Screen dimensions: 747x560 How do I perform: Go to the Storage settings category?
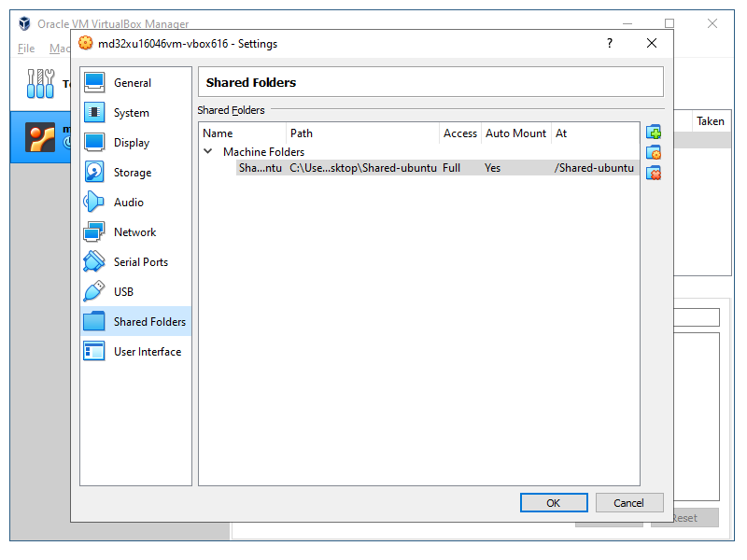tap(132, 173)
